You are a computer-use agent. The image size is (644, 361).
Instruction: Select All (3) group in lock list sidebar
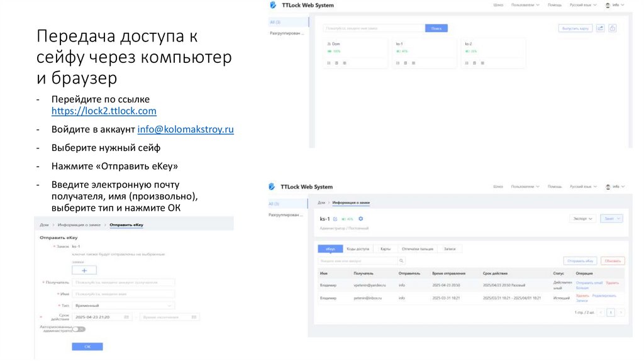288,22
